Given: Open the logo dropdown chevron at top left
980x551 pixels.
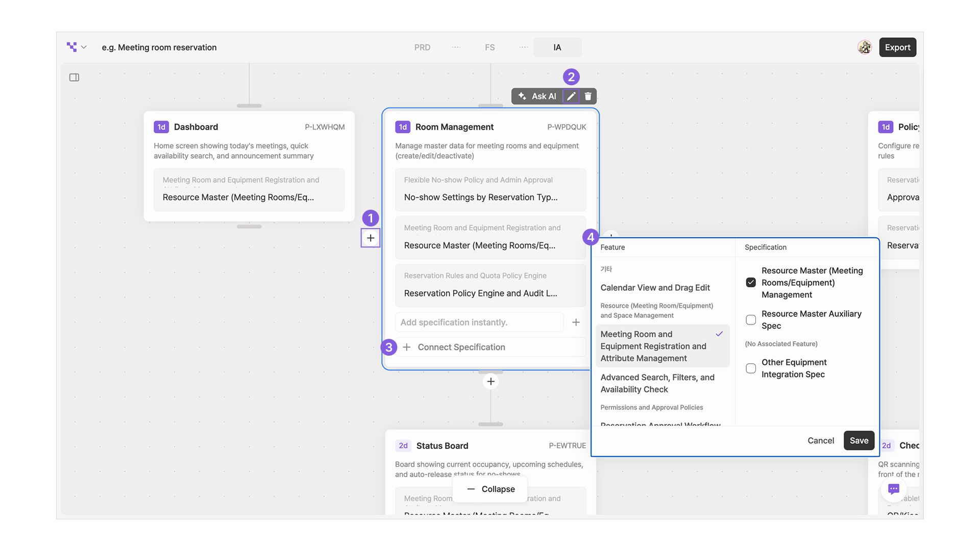Looking at the screenshot, I should tap(84, 47).
